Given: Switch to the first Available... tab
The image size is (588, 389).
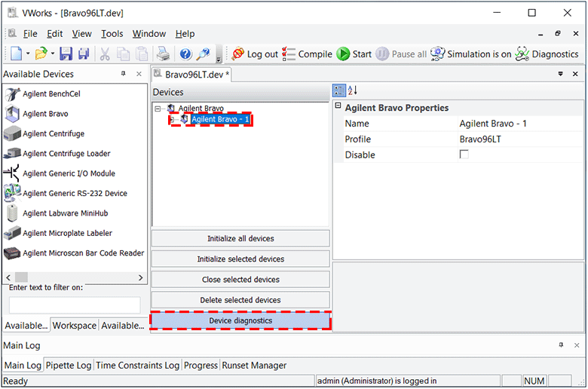Looking at the screenshot, I should click(x=26, y=326).
